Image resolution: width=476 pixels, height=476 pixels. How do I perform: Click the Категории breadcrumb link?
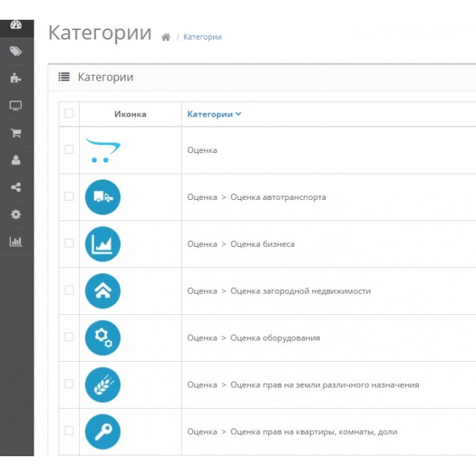coord(202,37)
